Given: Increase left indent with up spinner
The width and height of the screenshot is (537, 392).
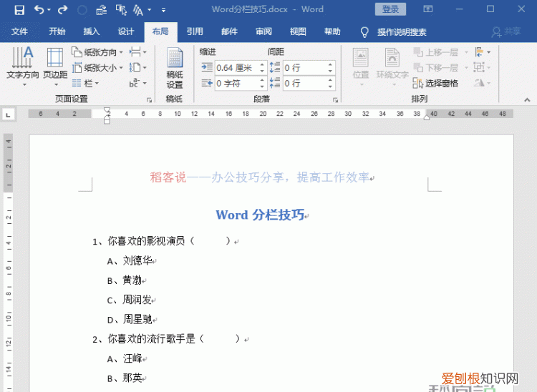Looking at the screenshot, I should coord(262,64).
